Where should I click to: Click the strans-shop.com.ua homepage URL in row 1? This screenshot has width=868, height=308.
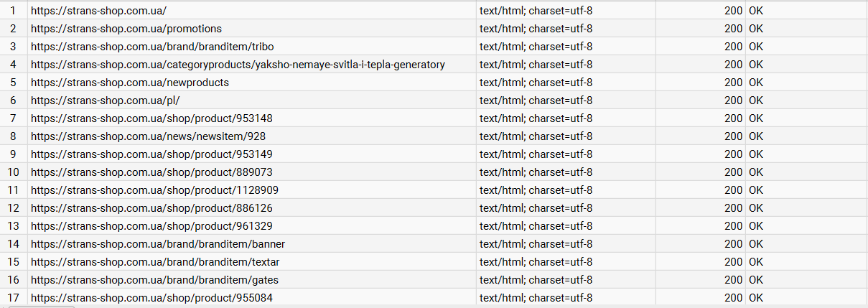pyautogui.click(x=98, y=11)
